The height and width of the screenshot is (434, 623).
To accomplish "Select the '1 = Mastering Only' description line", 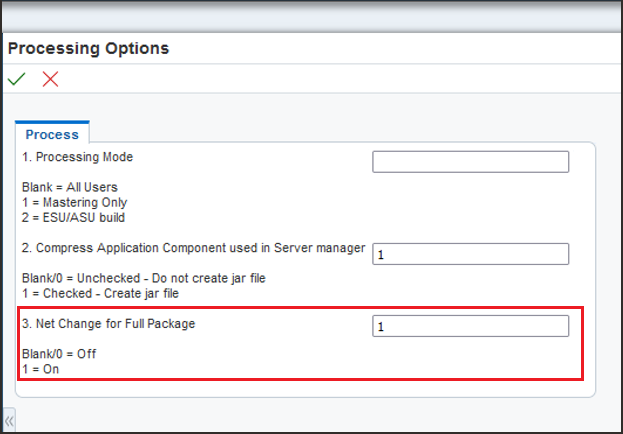I will click(x=75, y=202).
